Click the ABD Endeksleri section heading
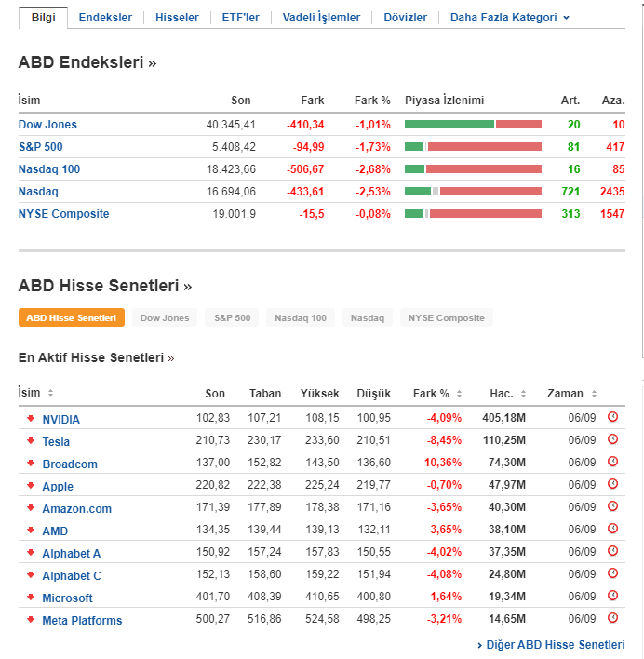Image resolution: width=644 pixels, height=659 pixels. click(x=87, y=63)
